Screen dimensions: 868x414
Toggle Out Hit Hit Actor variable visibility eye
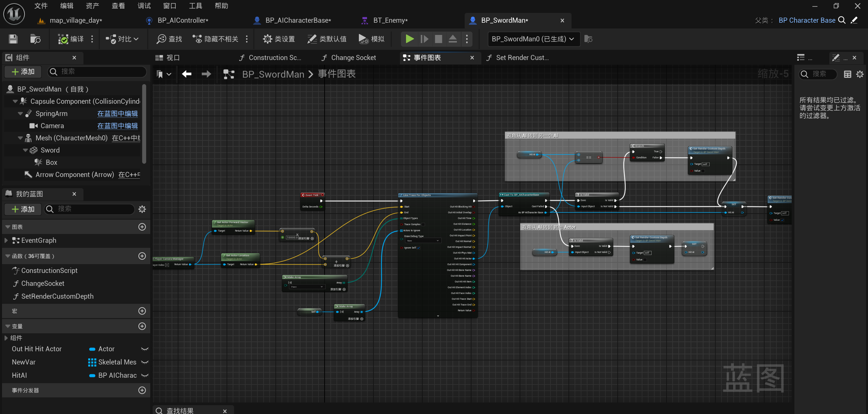pyautogui.click(x=145, y=349)
